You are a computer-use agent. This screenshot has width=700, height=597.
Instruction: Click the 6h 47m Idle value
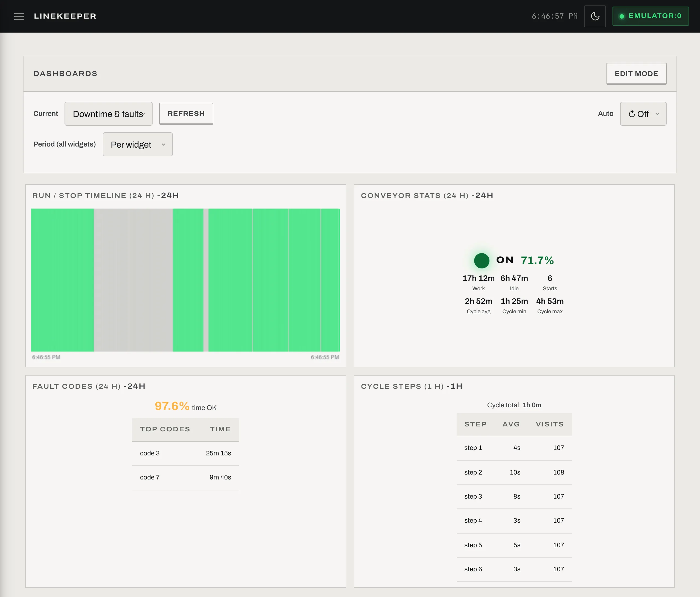point(514,278)
